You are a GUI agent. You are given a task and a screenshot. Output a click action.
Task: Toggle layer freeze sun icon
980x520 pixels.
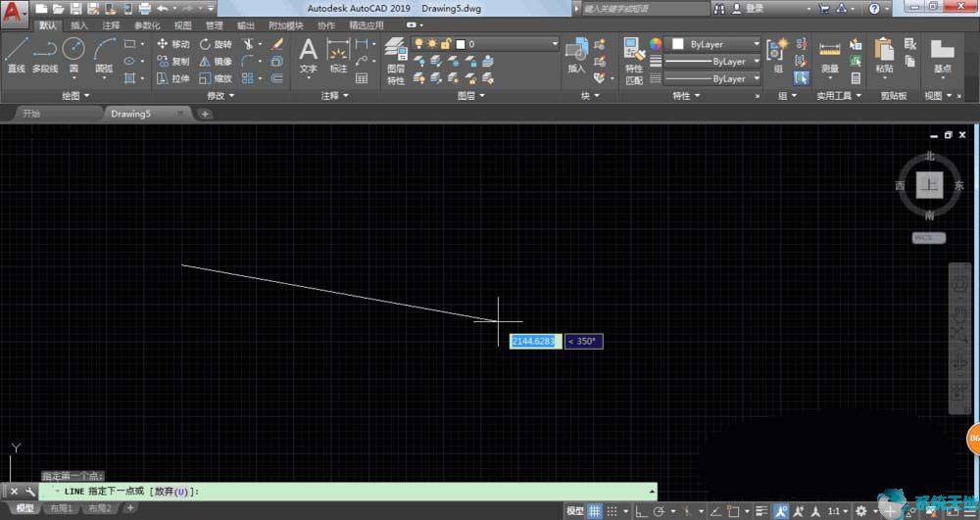pyautogui.click(x=432, y=44)
